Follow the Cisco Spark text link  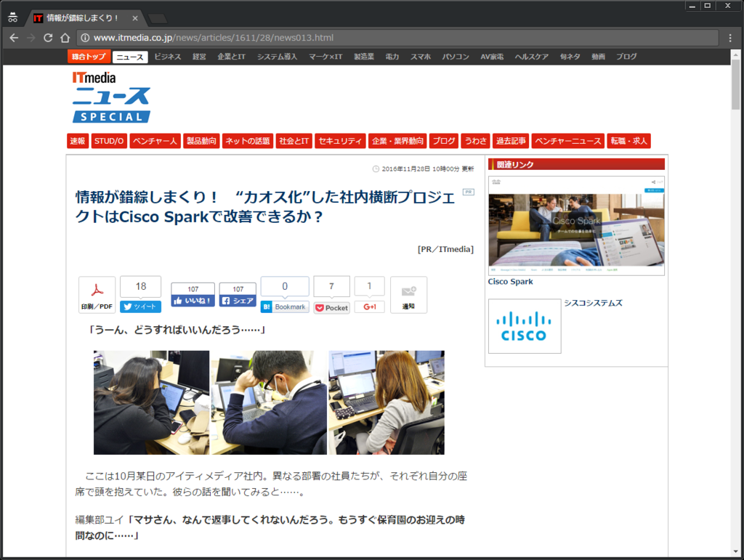511,282
